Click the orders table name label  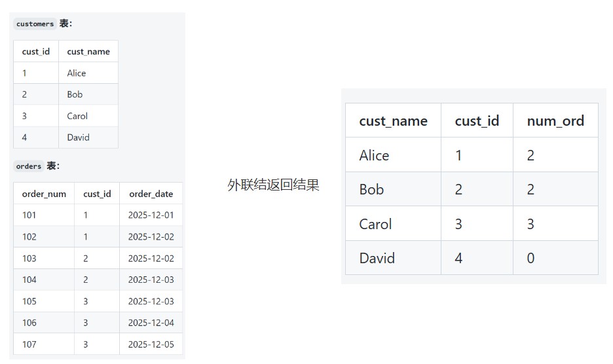coord(29,166)
